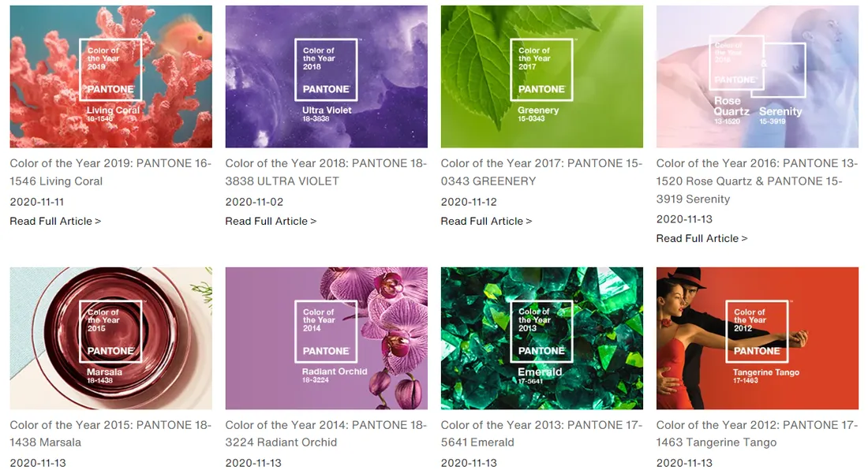Open the Tangerine Tango 2012 thumbnail image
Viewport: 868px width, 470px height.
(758, 338)
